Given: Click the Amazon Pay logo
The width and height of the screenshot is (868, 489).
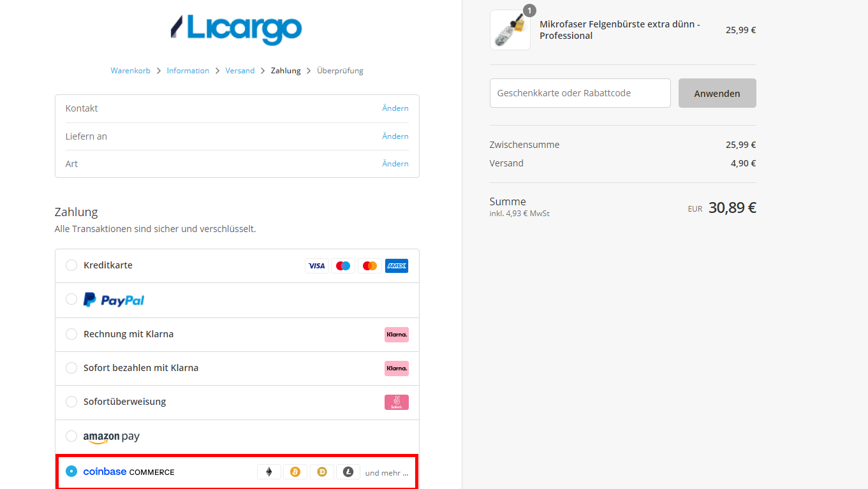Looking at the screenshot, I should (112, 437).
